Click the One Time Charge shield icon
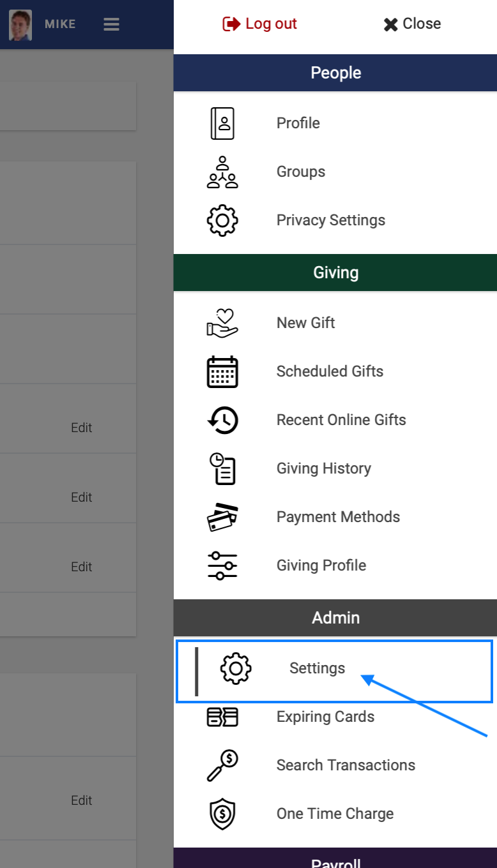 pyautogui.click(x=222, y=814)
